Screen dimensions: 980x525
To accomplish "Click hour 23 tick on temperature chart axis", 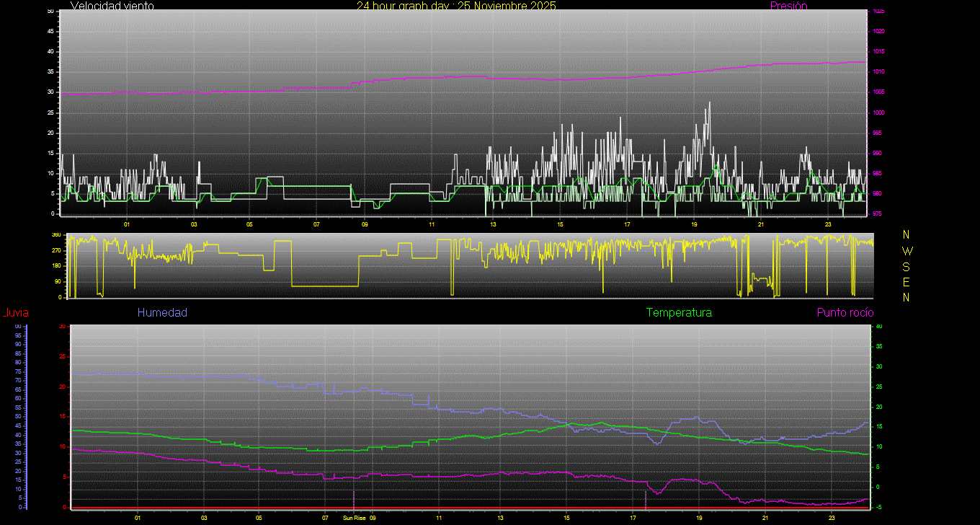I will [x=831, y=518].
